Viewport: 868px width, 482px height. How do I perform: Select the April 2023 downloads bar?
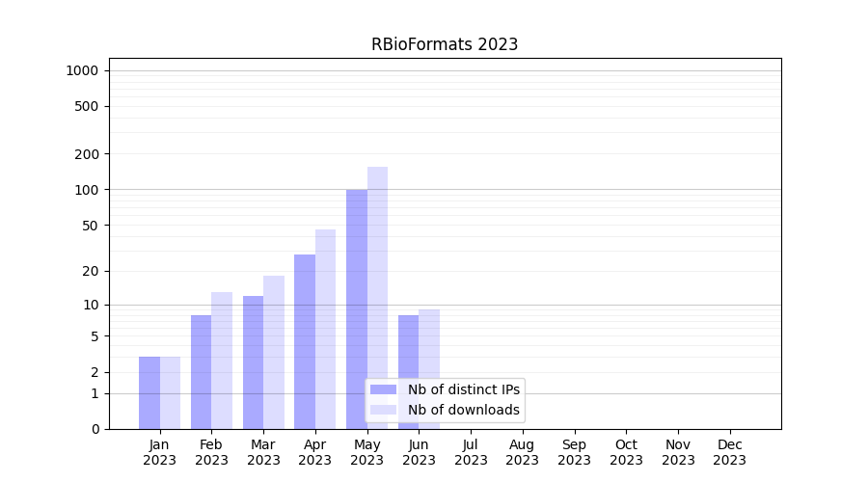(x=325, y=328)
